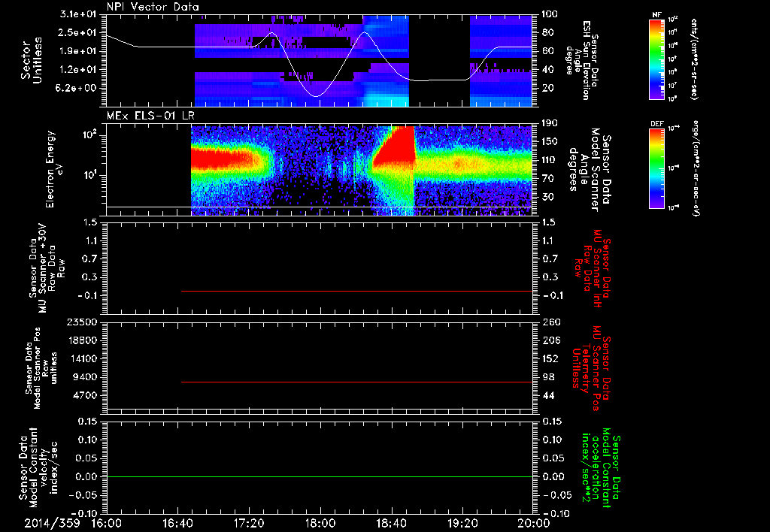Click the 19:20 time tick label
This screenshot has height=532, width=770.
(462, 523)
